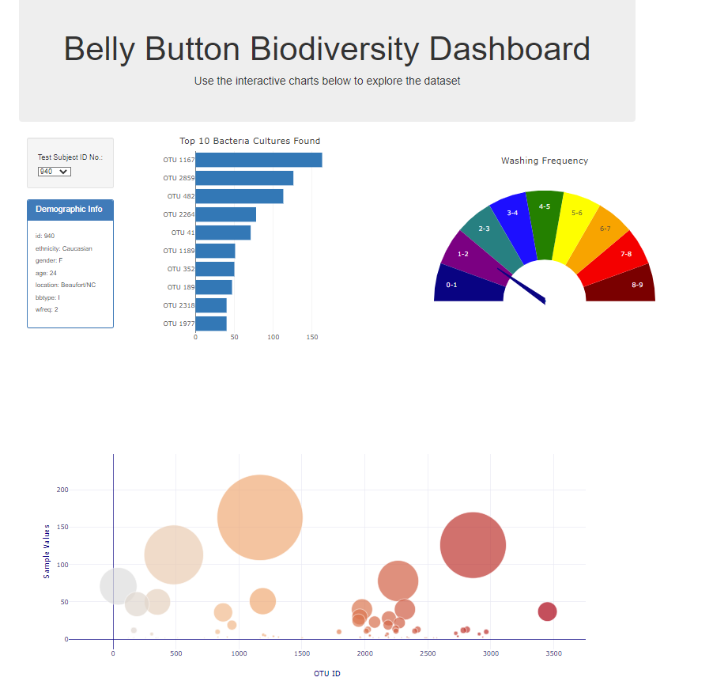Click the OTU 2264 bar

click(x=227, y=214)
